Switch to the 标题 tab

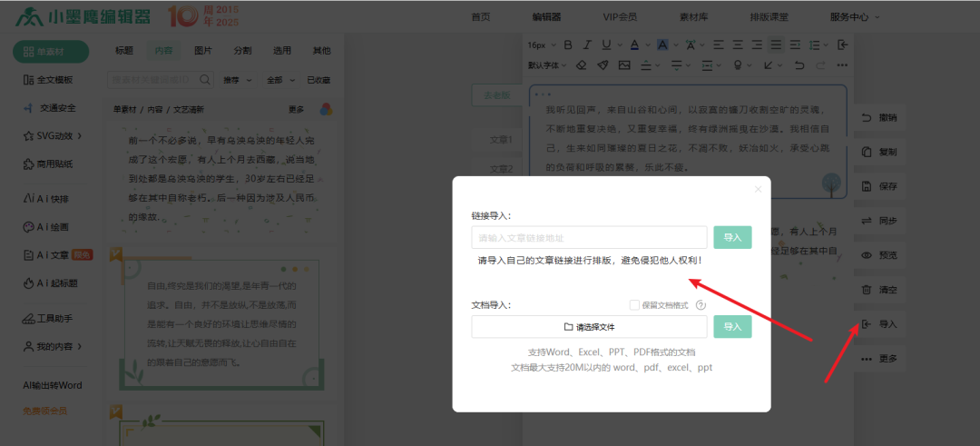(x=124, y=51)
